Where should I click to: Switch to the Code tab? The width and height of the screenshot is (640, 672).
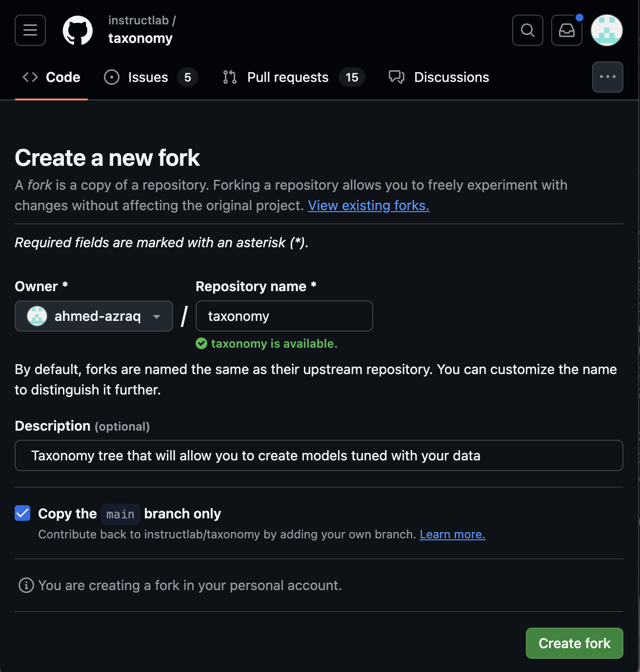pos(52,77)
